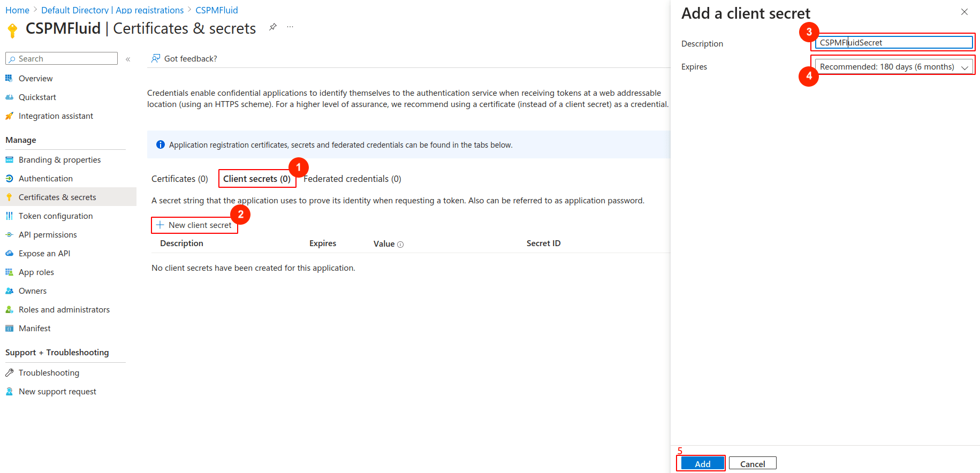Click the Owners people icon
The image size is (980, 473).
tap(9, 291)
